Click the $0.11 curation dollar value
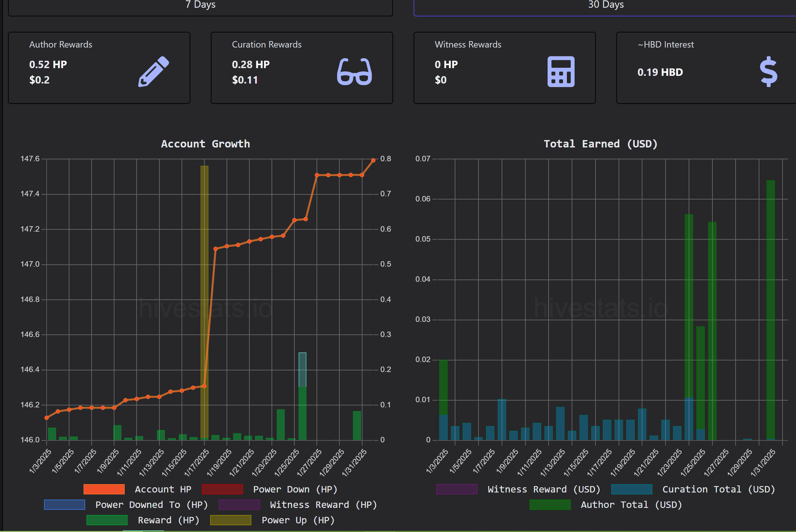The width and height of the screenshot is (796, 532). 245,80
